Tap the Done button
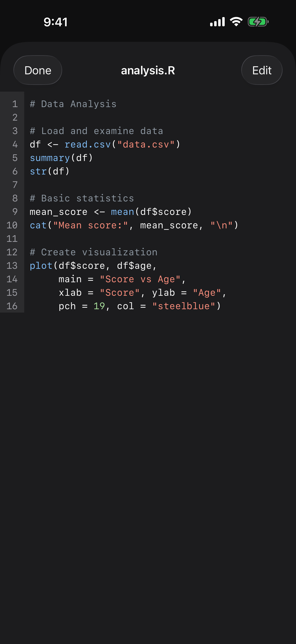This screenshot has height=644, width=296. point(37,70)
